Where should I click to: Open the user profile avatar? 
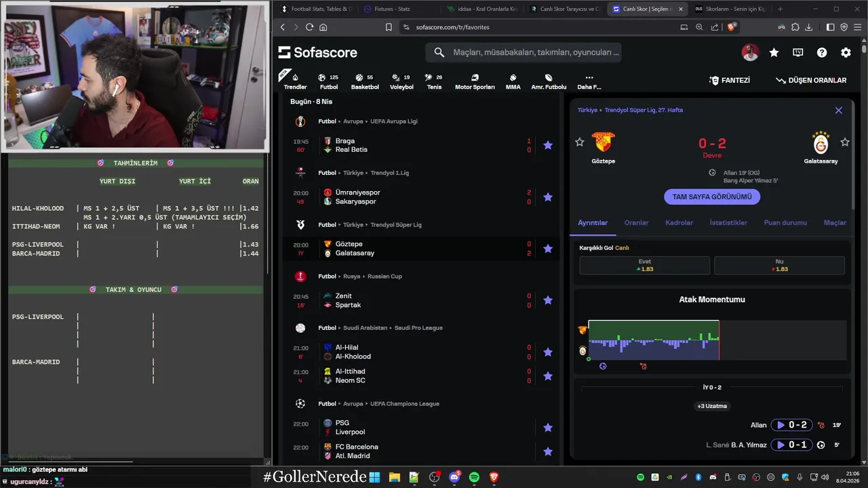(750, 52)
